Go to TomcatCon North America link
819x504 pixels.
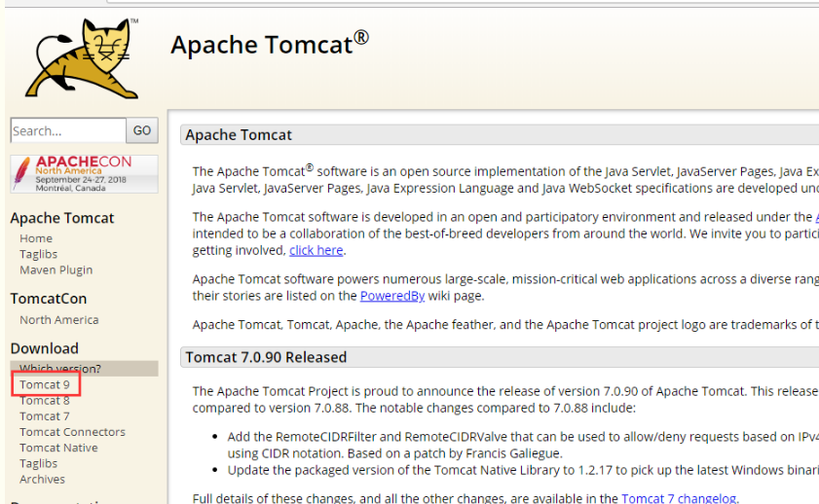[59, 320]
